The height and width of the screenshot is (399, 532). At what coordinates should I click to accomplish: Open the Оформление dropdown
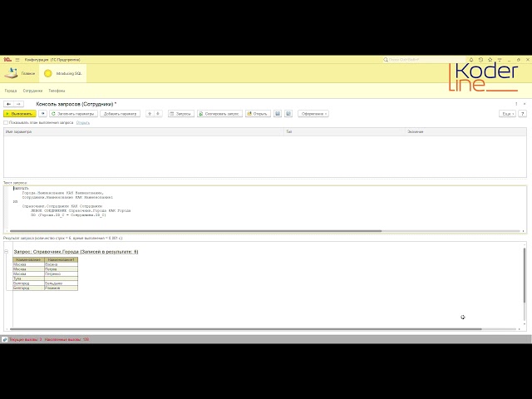[313, 114]
